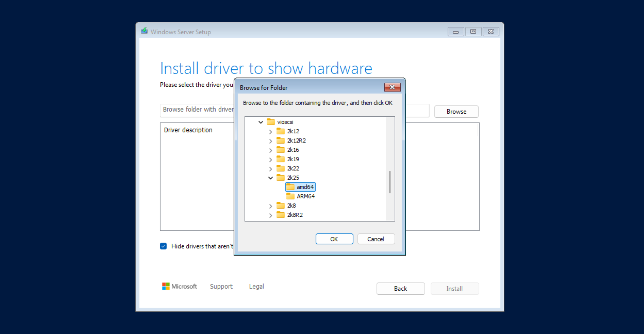644x334 pixels.
Task: Click the vioscsi folder icon
Action: [271, 122]
